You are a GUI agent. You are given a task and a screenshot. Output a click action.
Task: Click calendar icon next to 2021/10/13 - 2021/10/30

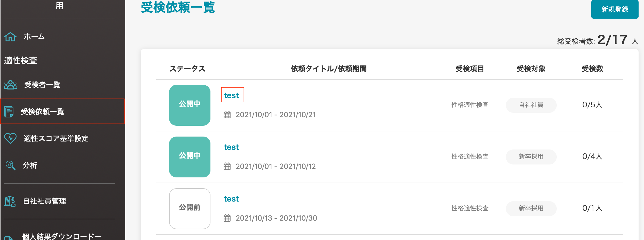click(x=227, y=218)
